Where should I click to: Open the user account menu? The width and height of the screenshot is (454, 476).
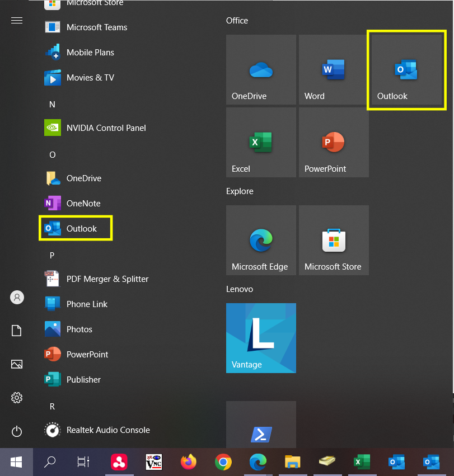(17, 298)
